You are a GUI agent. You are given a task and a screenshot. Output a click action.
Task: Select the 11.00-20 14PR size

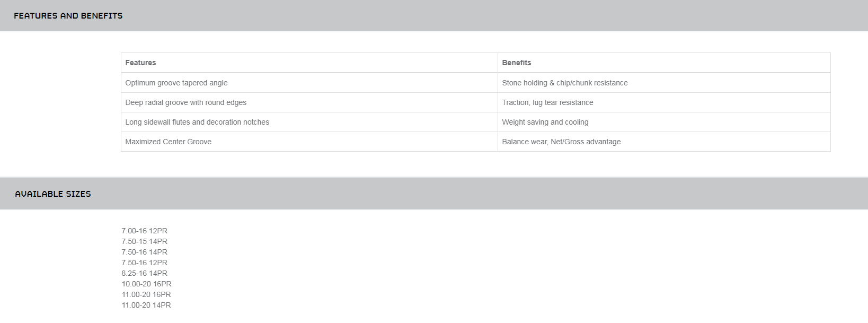[x=146, y=305]
